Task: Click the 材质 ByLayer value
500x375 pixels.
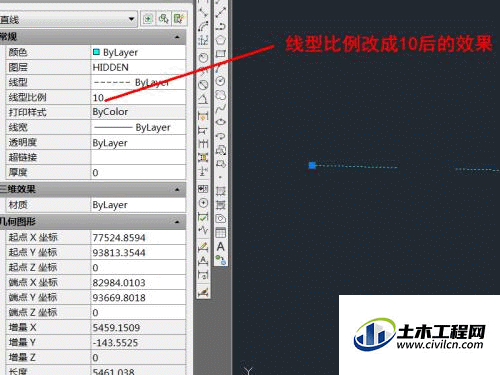Action: pyautogui.click(x=138, y=205)
